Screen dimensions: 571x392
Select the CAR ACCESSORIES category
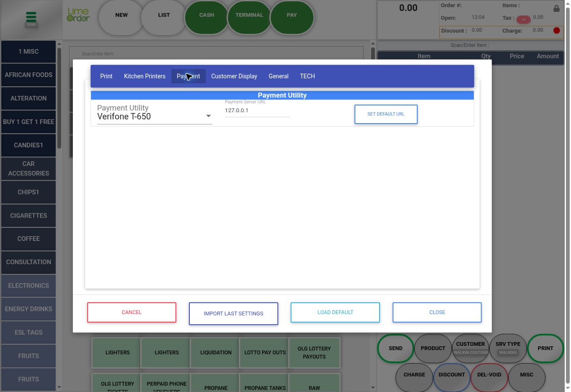28,168
